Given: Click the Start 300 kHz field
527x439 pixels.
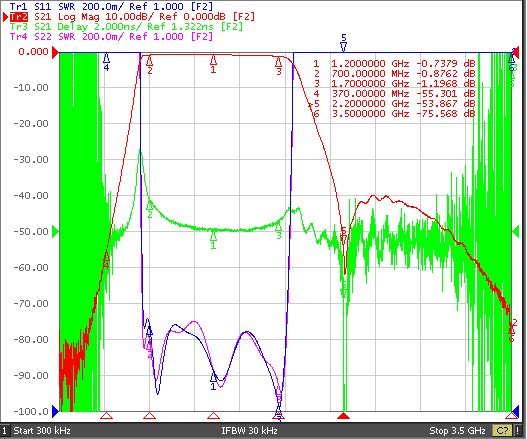Looking at the screenshot, I should 42,431.
